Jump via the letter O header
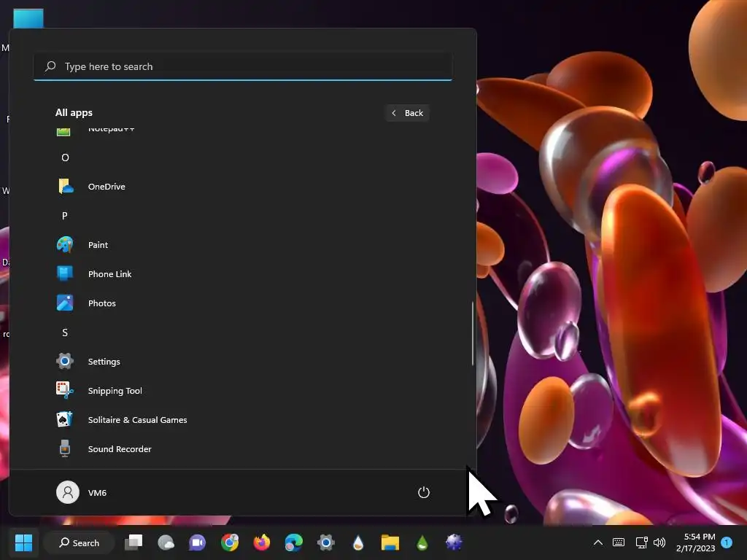The width and height of the screenshot is (747, 560). pos(65,157)
